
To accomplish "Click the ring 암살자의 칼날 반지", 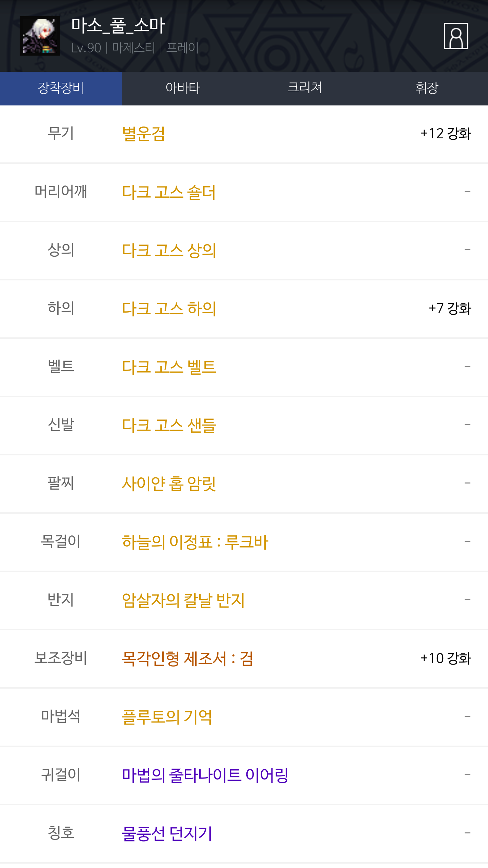I will [x=183, y=600].
